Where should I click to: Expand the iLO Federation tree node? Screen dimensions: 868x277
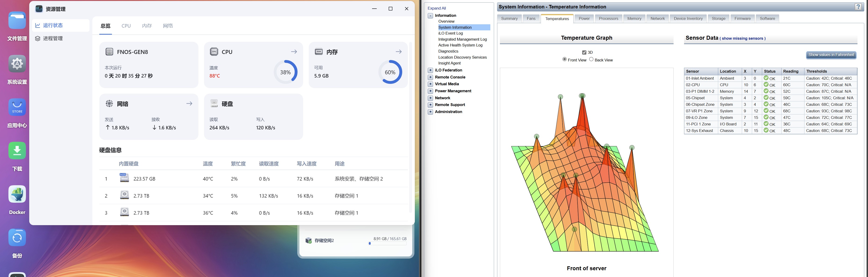coord(430,70)
